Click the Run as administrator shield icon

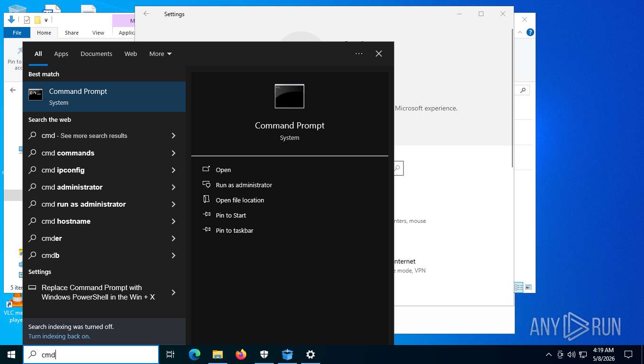206,184
